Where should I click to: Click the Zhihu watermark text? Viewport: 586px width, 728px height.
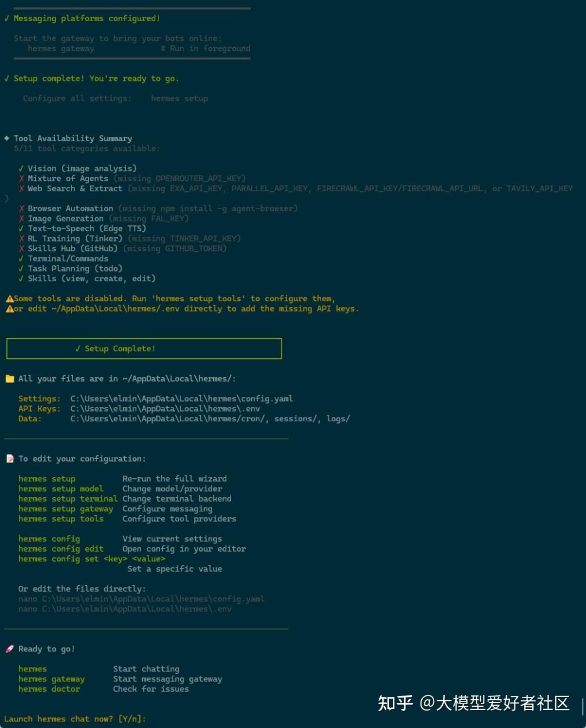tap(473, 703)
